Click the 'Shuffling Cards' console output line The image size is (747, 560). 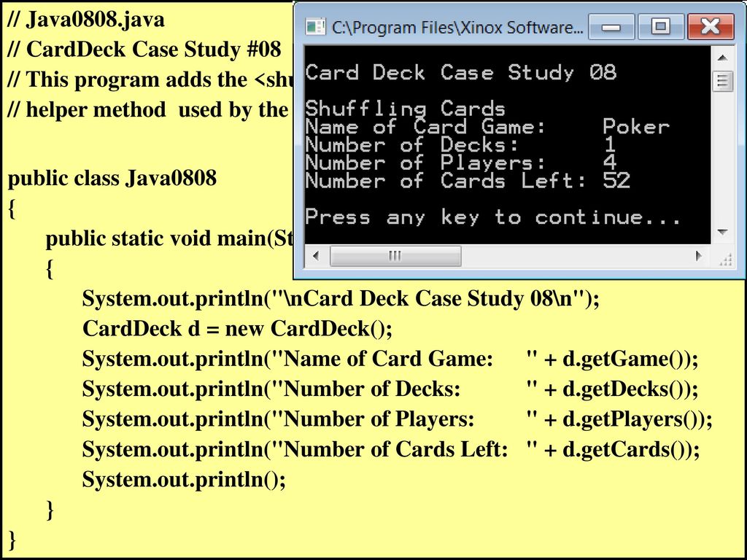click(405, 109)
